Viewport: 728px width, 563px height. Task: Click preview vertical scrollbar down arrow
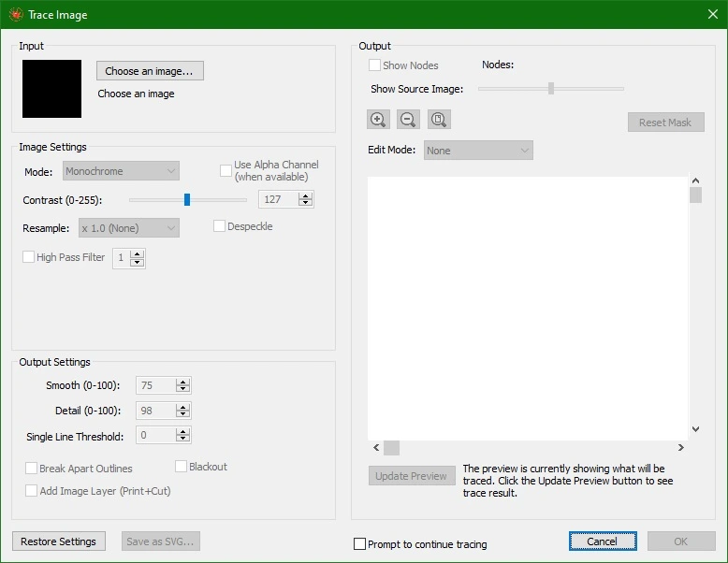coord(695,429)
